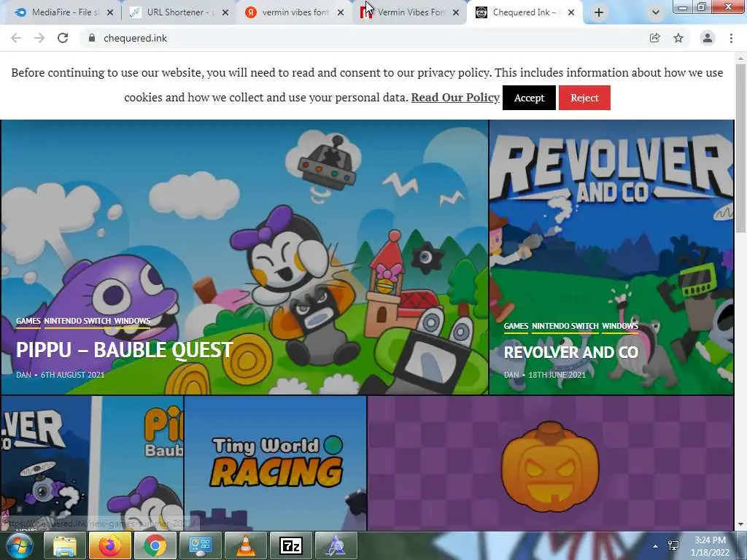
Task: Bookmark this page with the star icon
Action: 678,38
